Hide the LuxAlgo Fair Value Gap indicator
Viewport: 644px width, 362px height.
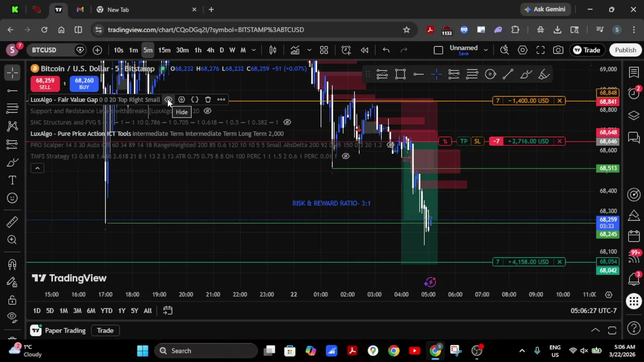click(x=169, y=100)
